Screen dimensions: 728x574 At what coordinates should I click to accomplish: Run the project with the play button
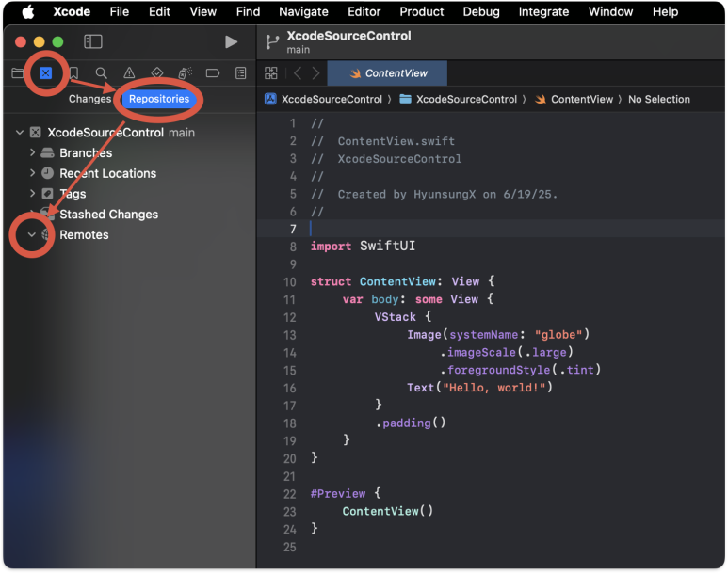coord(232,41)
